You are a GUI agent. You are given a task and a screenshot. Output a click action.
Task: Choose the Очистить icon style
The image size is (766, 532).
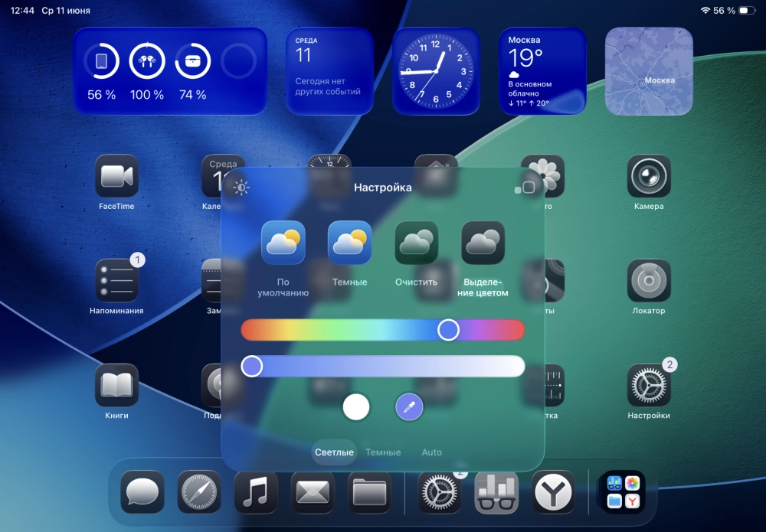point(417,243)
